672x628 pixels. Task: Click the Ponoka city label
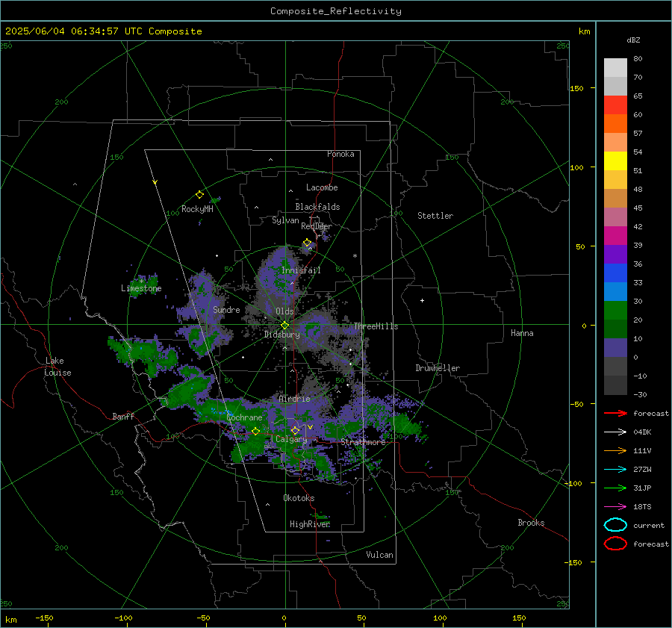tap(340, 154)
